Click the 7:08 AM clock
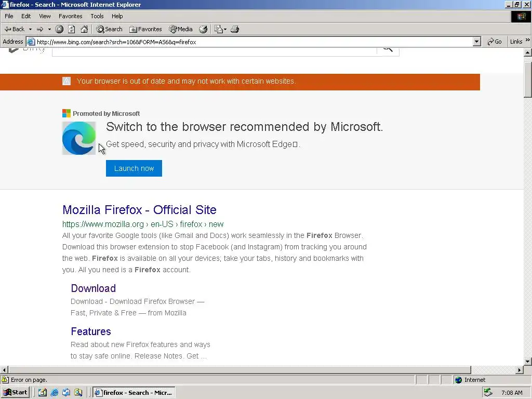Viewport: 532px width, 399px height. (512, 393)
